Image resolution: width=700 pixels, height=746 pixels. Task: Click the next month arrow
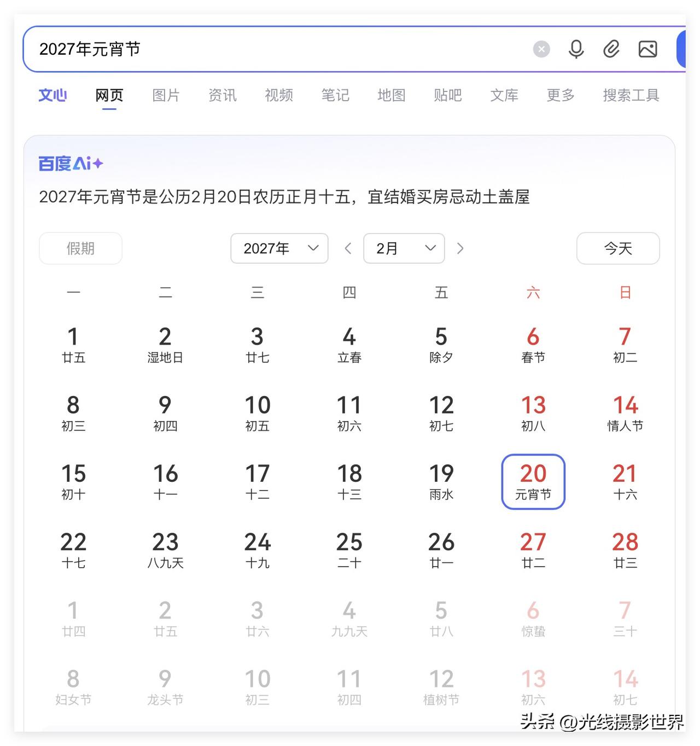point(460,248)
